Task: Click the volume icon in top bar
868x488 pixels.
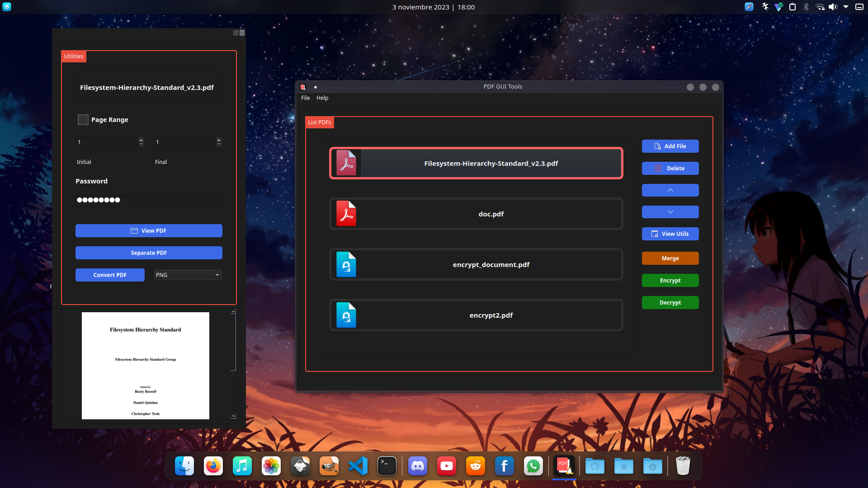Action: tap(833, 7)
